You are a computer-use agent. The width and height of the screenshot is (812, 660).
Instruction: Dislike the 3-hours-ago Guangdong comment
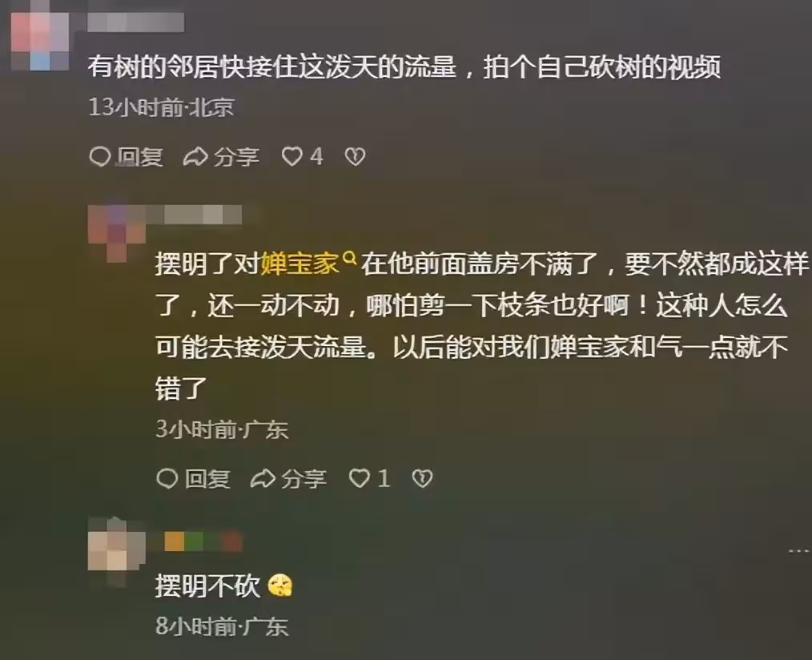tap(422, 478)
